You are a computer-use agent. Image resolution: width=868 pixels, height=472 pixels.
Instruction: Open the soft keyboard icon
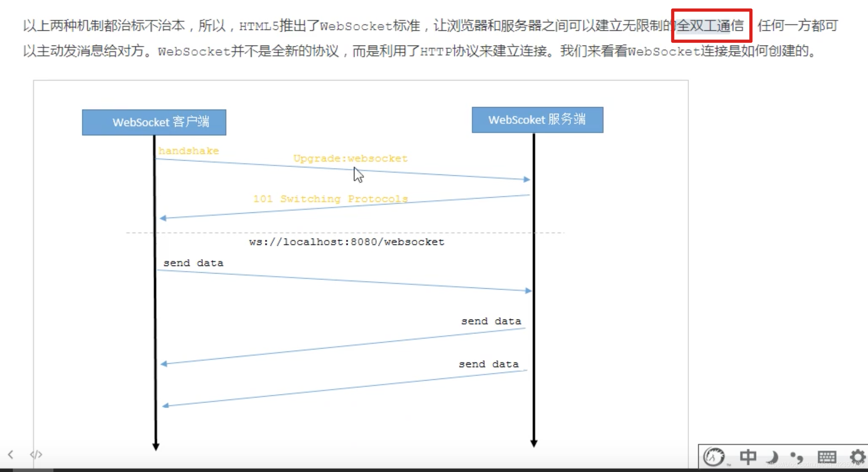[827, 457]
